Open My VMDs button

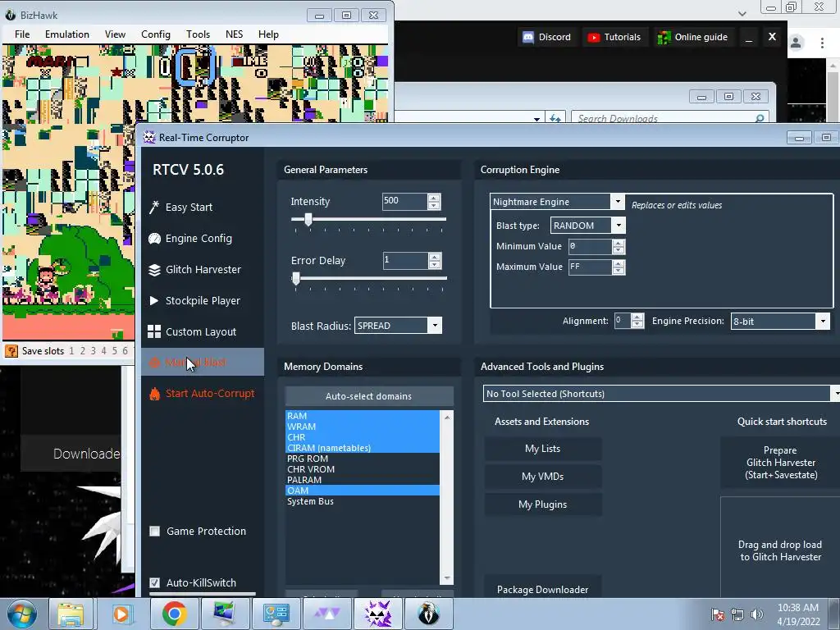point(543,477)
